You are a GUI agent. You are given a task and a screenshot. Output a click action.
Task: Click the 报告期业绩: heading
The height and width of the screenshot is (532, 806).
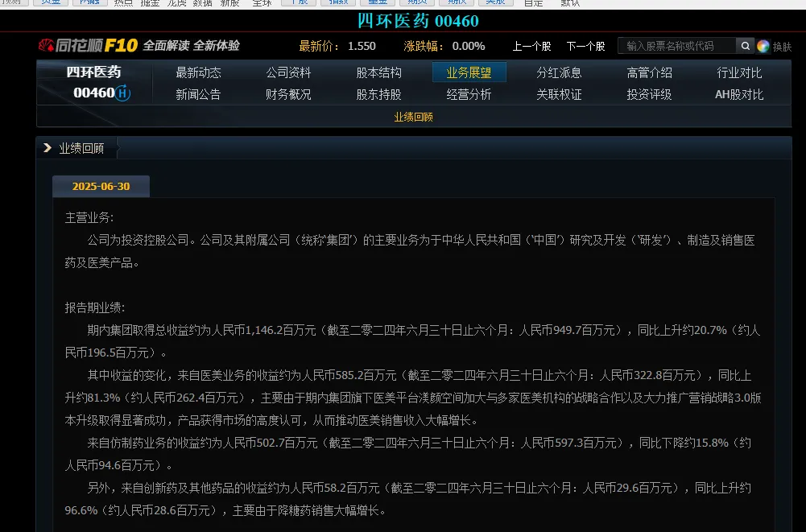pos(95,307)
